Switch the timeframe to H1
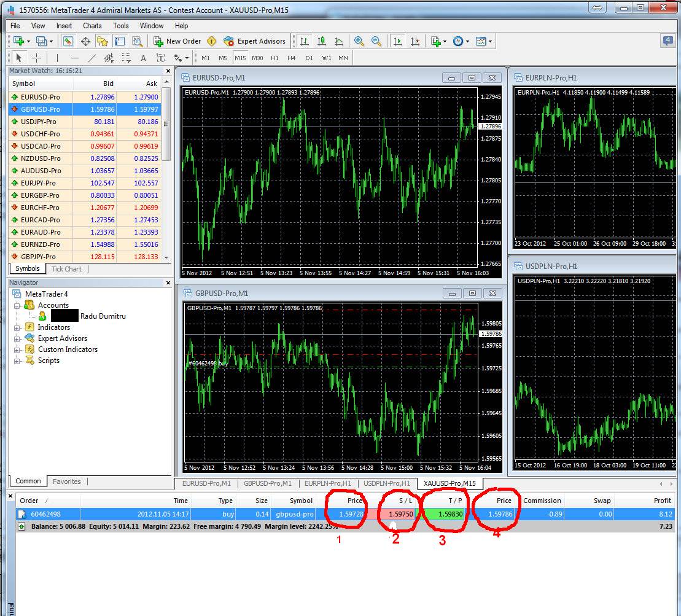Viewport: 681px width, 616px height. click(x=274, y=58)
